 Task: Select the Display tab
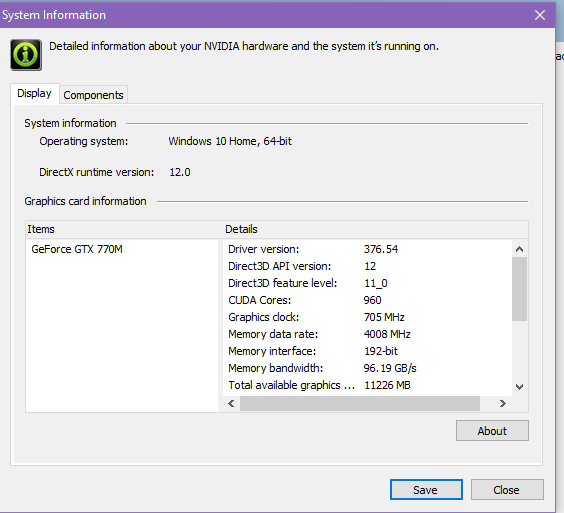[x=35, y=94]
